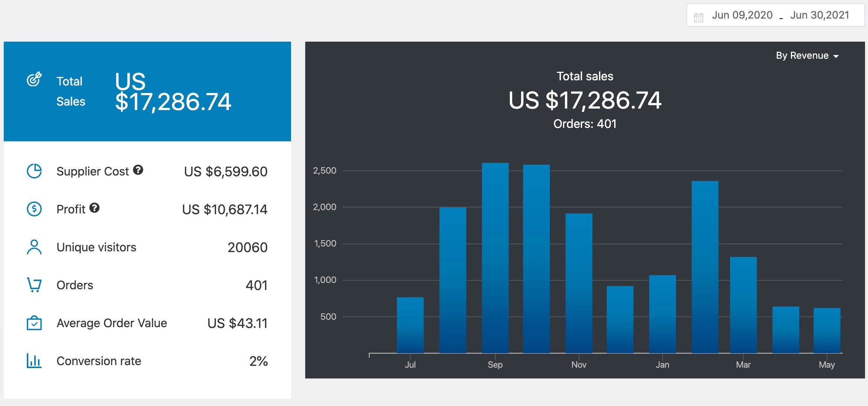Click the Profit dollar coin icon

point(34,209)
